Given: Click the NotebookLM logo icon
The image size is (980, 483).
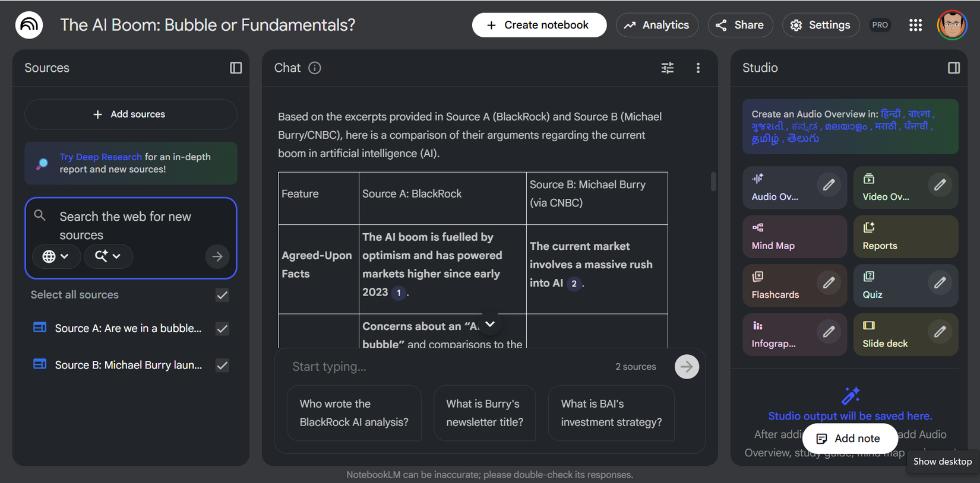Looking at the screenshot, I should pyautogui.click(x=29, y=25).
